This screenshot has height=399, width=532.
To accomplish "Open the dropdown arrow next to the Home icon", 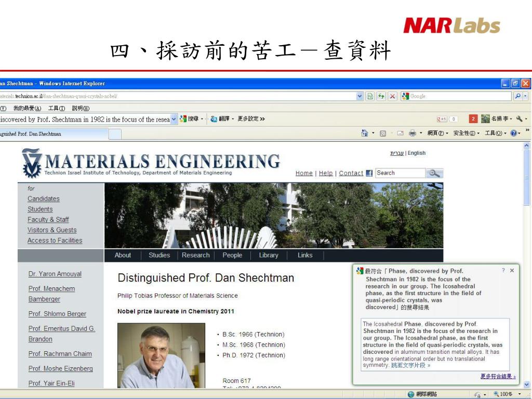I will pos(373,134).
